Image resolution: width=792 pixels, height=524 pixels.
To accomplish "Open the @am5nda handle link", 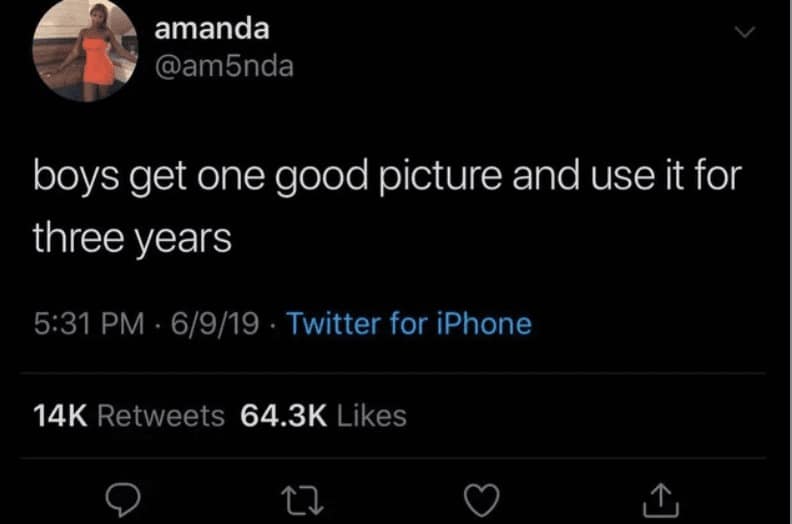I will click(x=224, y=68).
